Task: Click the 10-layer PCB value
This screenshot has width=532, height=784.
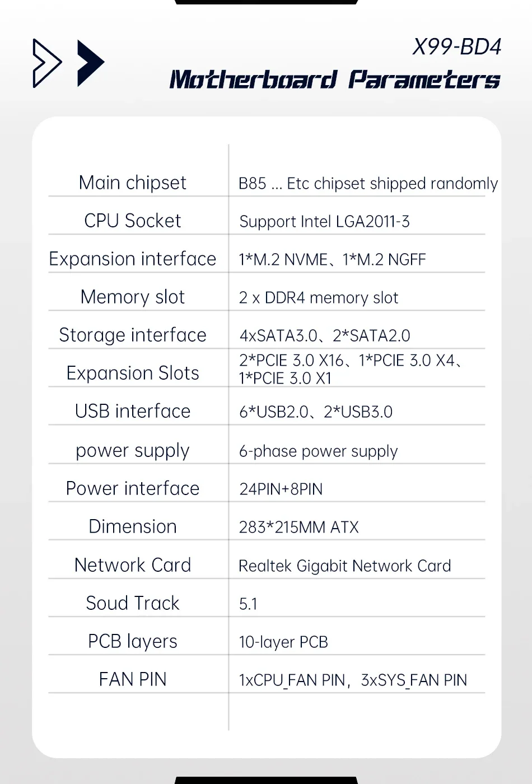Action: [283, 642]
